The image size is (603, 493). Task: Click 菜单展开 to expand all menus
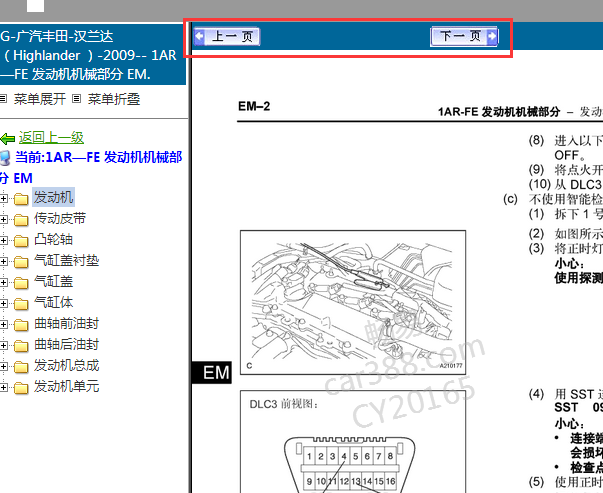[40, 99]
